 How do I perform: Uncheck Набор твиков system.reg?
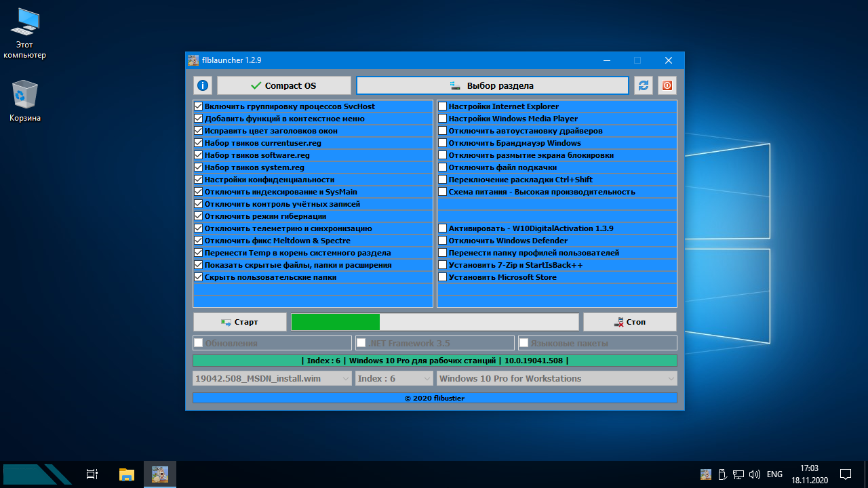tap(199, 167)
